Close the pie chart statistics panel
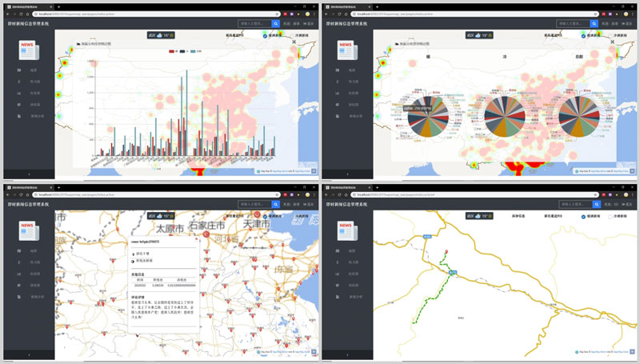Viewport: 640px width, 364px height. click(x=614, y=42)
